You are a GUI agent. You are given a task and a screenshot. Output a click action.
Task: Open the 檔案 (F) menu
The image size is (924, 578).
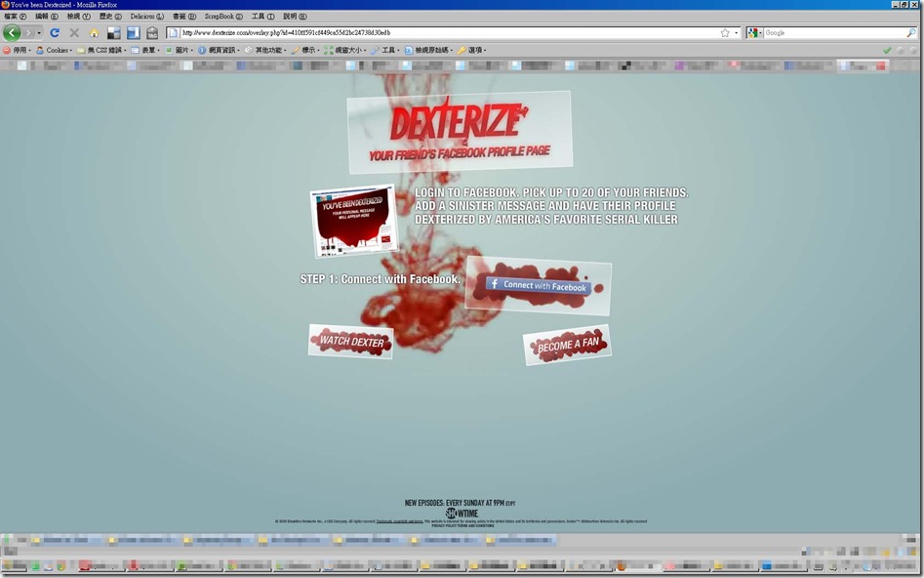tap(15, 16)
